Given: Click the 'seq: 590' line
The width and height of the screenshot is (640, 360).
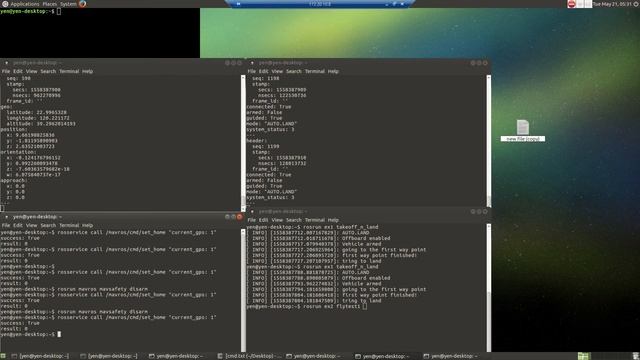Looking at the screenshot, I should coord(18,78).
